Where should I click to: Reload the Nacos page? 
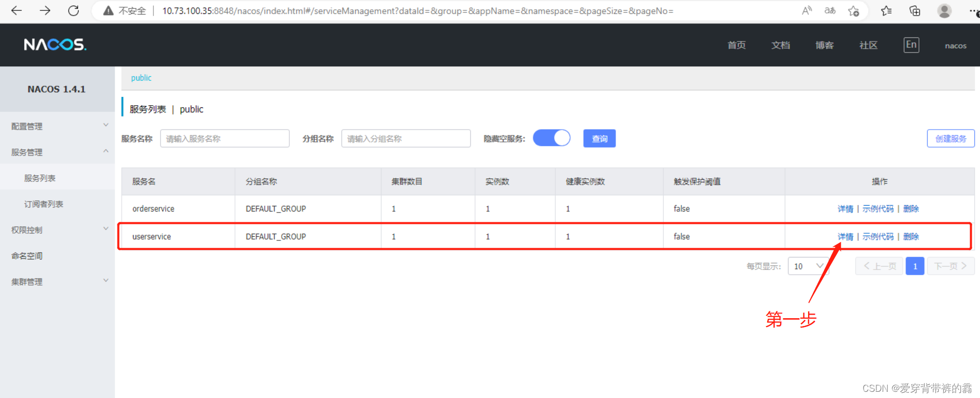click(x=74, y=11)
